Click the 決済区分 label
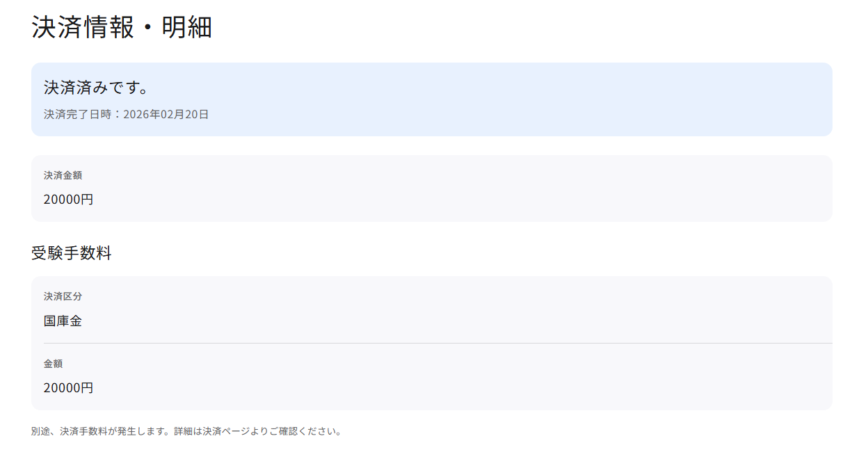Image resolution: width=868 pixels, height=459 pixels. (x=63, y=296)
